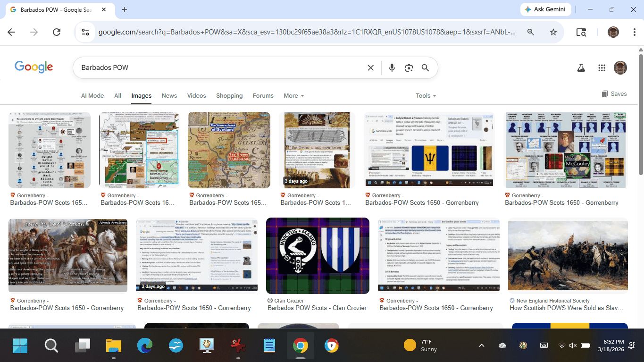Viewport: 644px width, 362px height.
Task: Expand the Tools dropdown
Action: [426, 96]
